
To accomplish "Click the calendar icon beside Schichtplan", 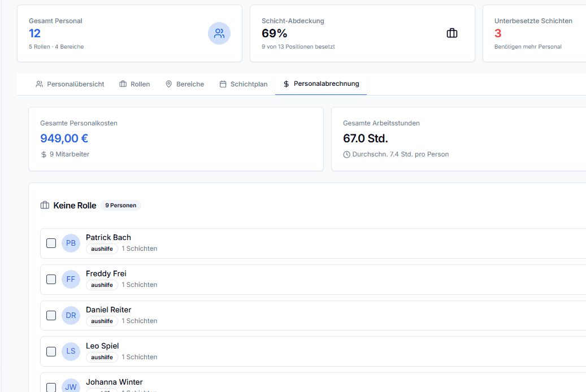I will click(x=223, y=84).
